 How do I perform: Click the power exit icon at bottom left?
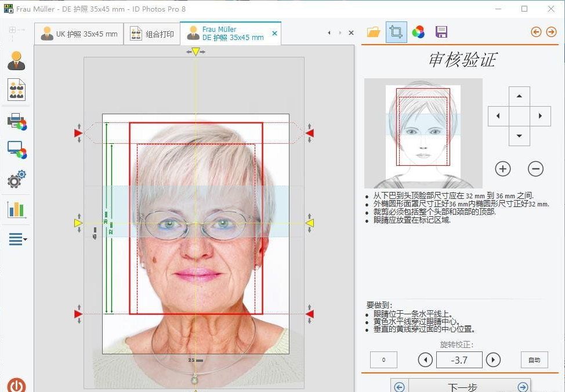click(16, 384)
